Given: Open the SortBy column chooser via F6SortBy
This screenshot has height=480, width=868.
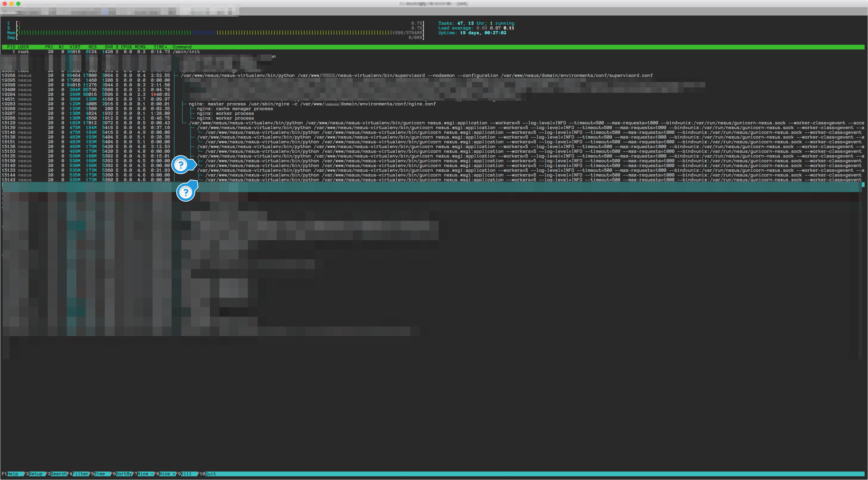Looking at the screenshot, I should pyautogui.click(x=121, y=474).
